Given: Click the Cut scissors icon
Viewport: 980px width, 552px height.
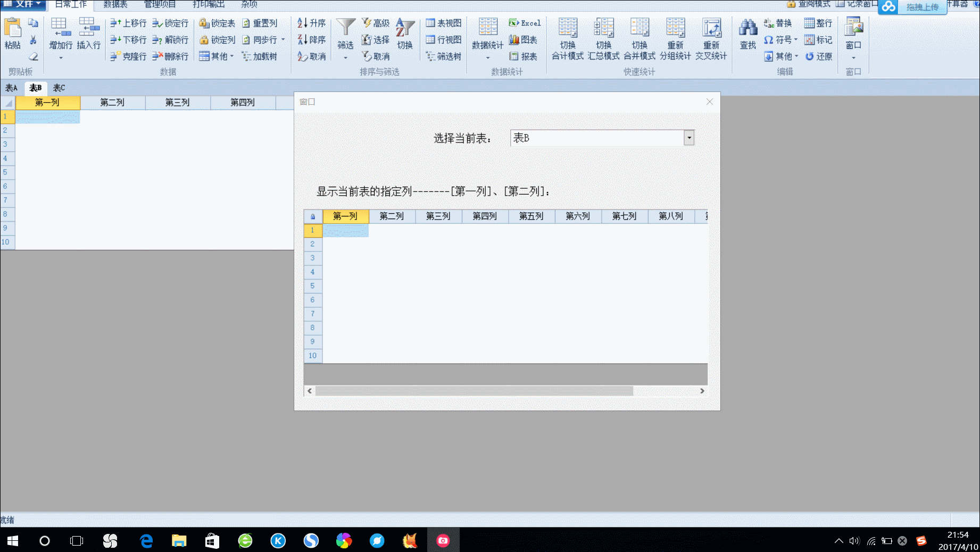Looking at the screenshot, I should 33,40.
